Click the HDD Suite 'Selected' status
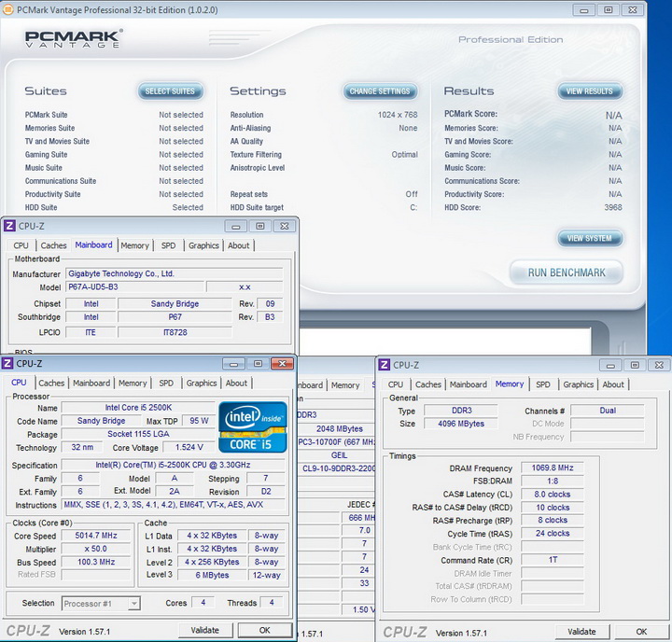Viewport: 672px width, 642px height. (x=188, y=207)
